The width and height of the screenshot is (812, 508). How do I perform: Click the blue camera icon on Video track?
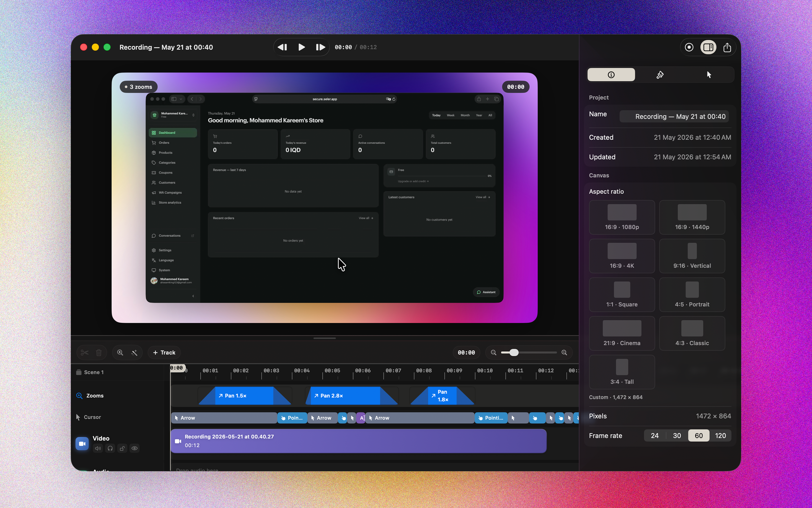[x=82, y=443]
